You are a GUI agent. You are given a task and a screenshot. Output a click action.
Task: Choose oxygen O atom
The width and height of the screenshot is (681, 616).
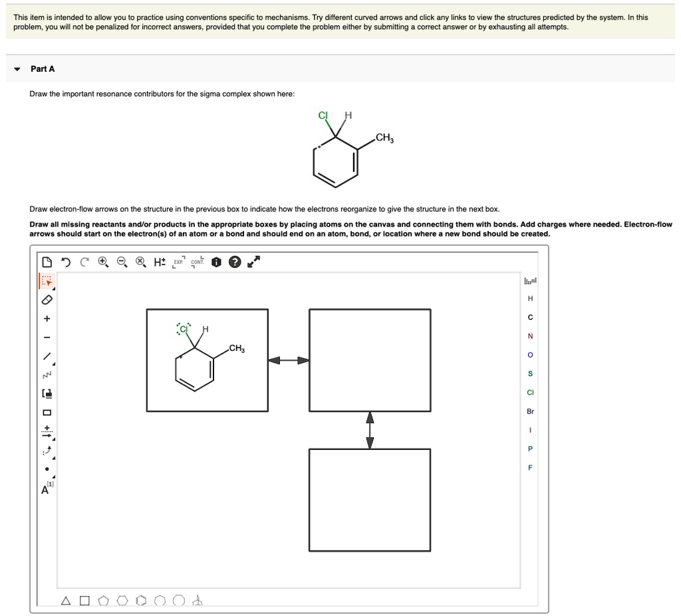(530, 355)
